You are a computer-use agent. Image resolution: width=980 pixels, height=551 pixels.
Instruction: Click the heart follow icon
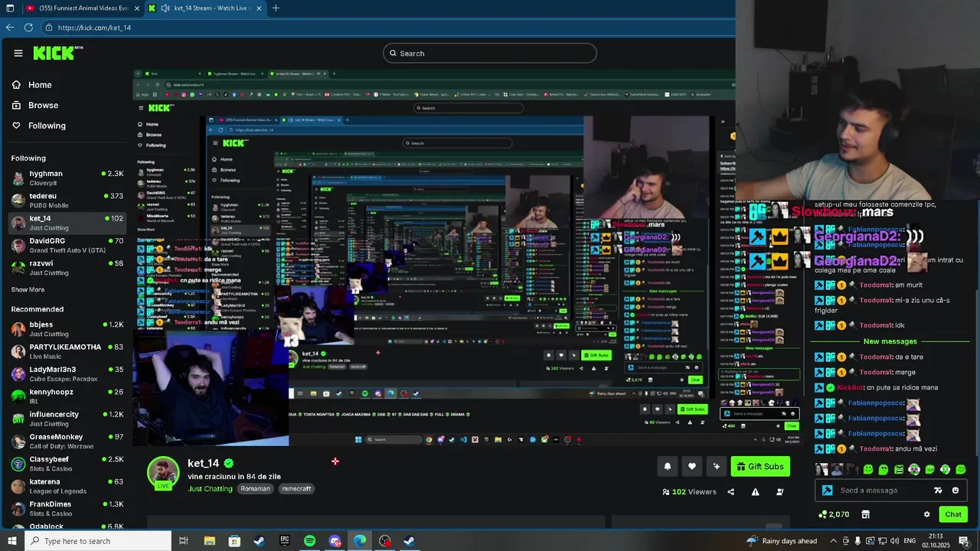[692, 467]
